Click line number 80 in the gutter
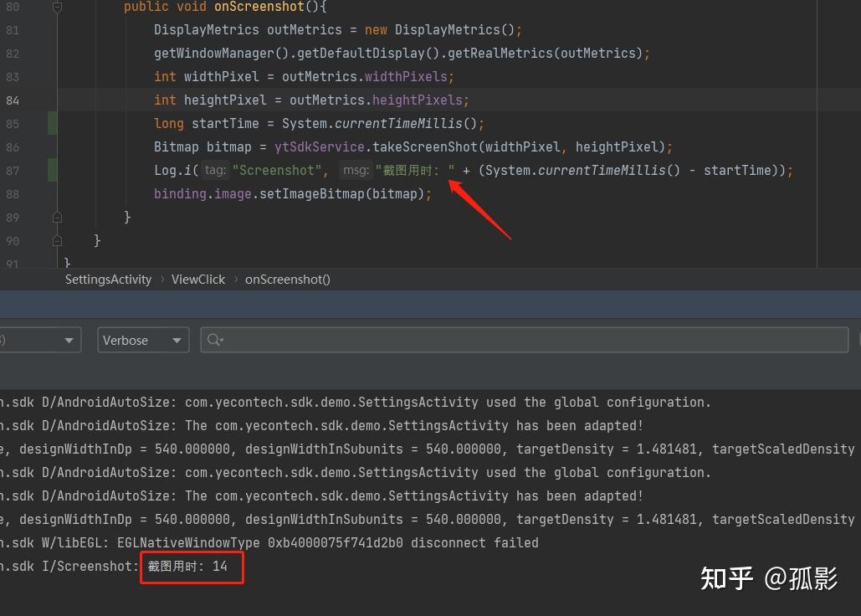The width and height of the screenshot is (861, 616). [13, 7]
